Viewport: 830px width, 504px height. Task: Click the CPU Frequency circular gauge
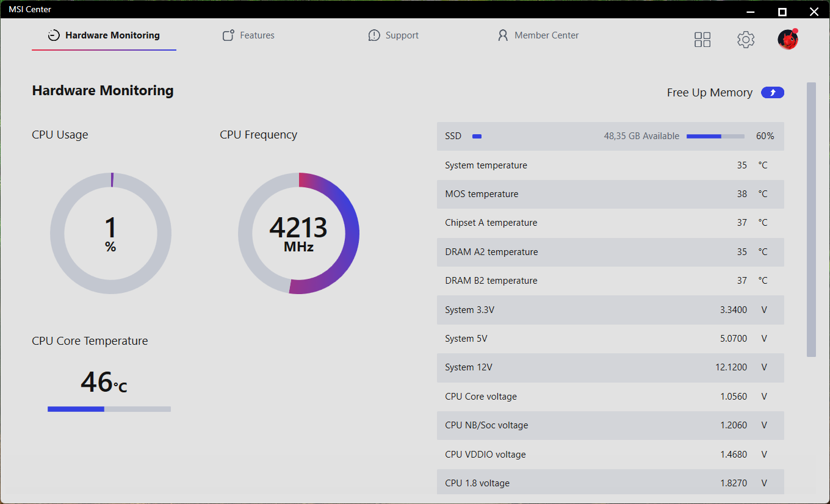click(x=298, y=233)
